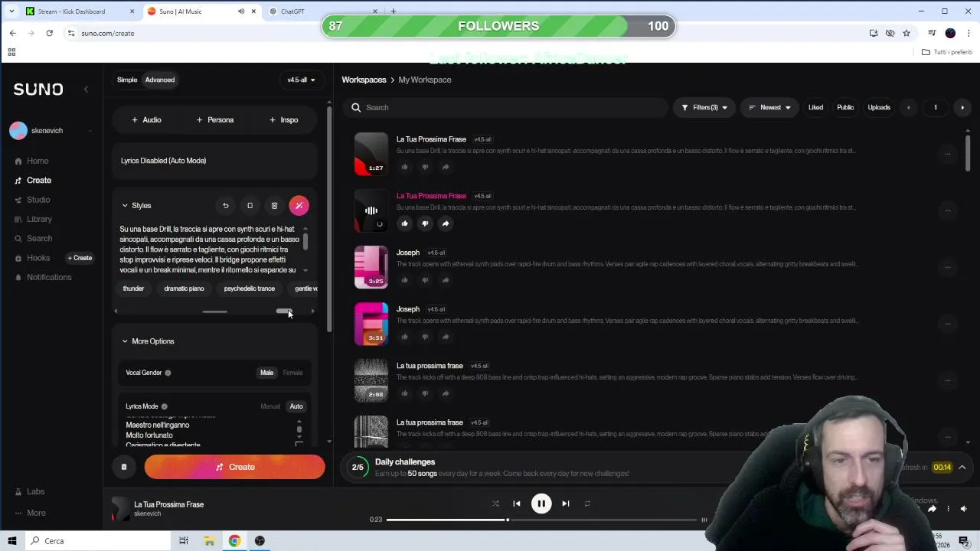Skip to previous track in player
980x551 pixels.
[517, 504]
